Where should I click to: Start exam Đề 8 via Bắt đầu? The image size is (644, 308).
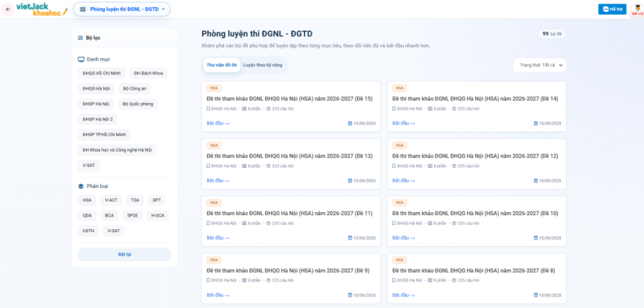[403, 296]
